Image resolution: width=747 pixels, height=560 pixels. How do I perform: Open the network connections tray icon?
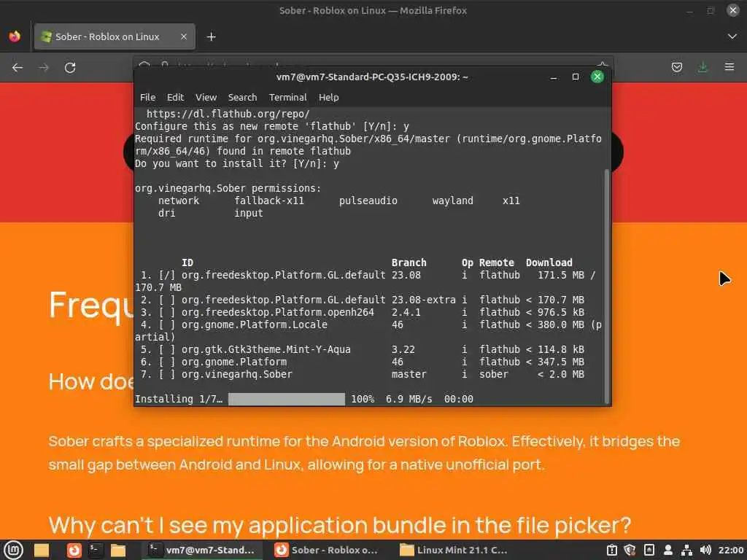coord(686,550)
